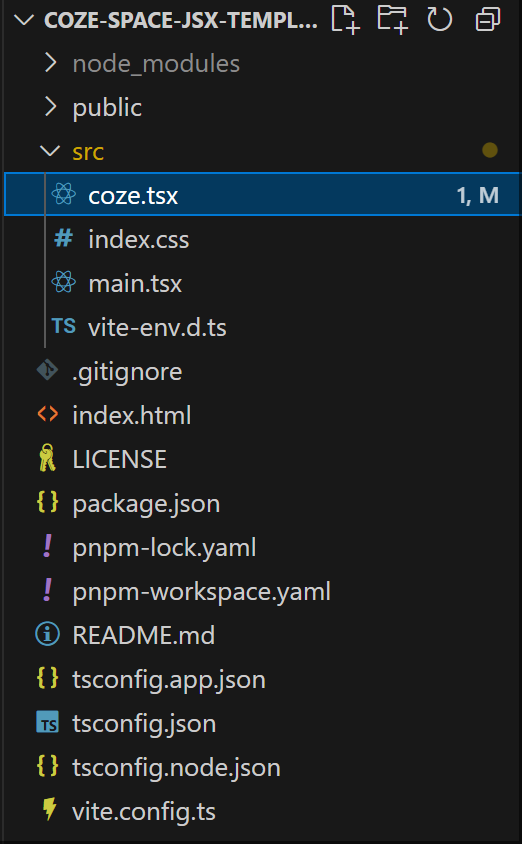The image size is (522, 844).
Task: Collapse all folders in explorer
Action: pyautogui.click(x=488, y=20)
